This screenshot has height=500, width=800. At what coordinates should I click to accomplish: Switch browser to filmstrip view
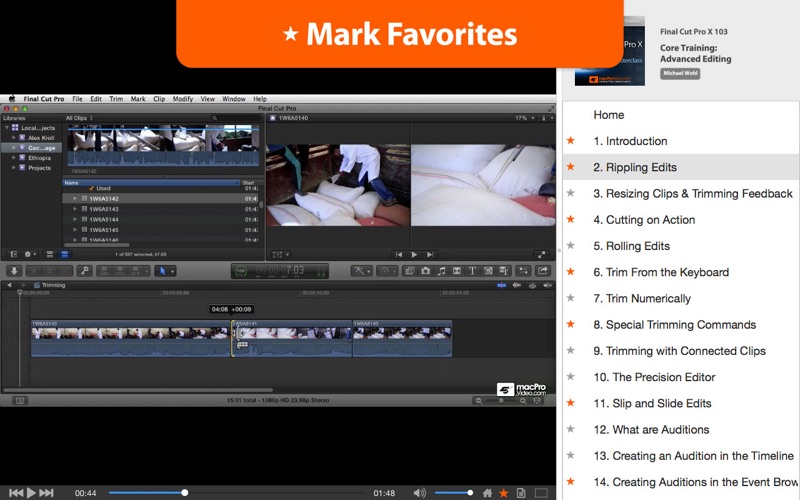(49, 254)
